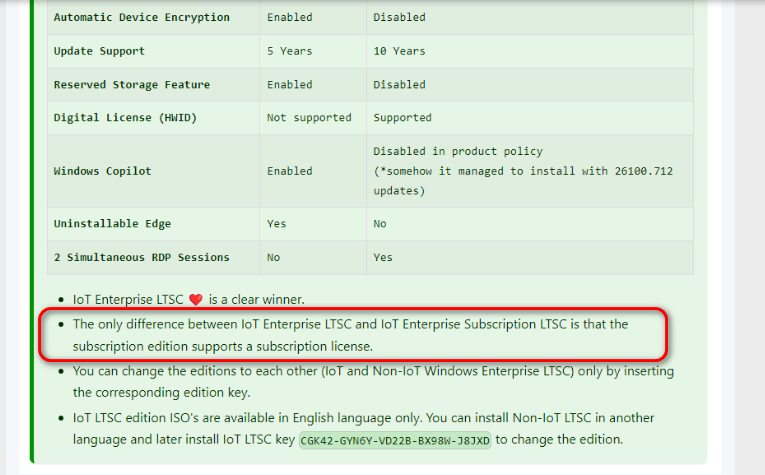Viewport: 765px width, 475px height.
Task: Select 'Reserved Storage Feature' row label
Action: pyautogui.click(x=132, y=84)
